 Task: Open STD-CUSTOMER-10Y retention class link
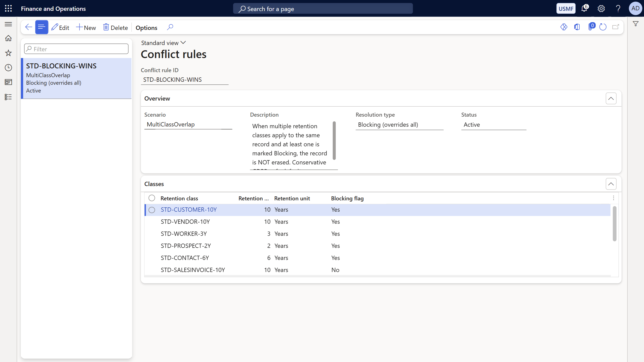[189, 210]
